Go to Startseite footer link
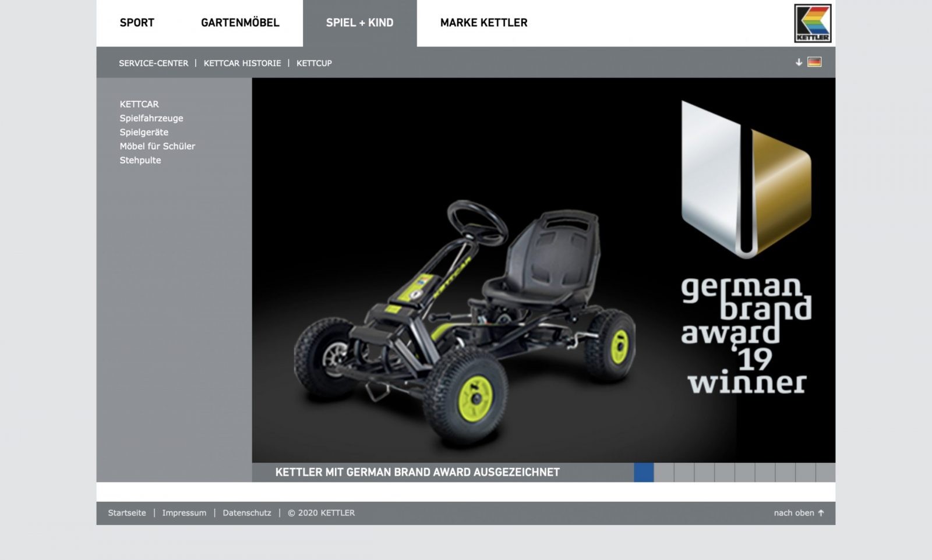This screenshot has height=560, width=932. (127, 513)
